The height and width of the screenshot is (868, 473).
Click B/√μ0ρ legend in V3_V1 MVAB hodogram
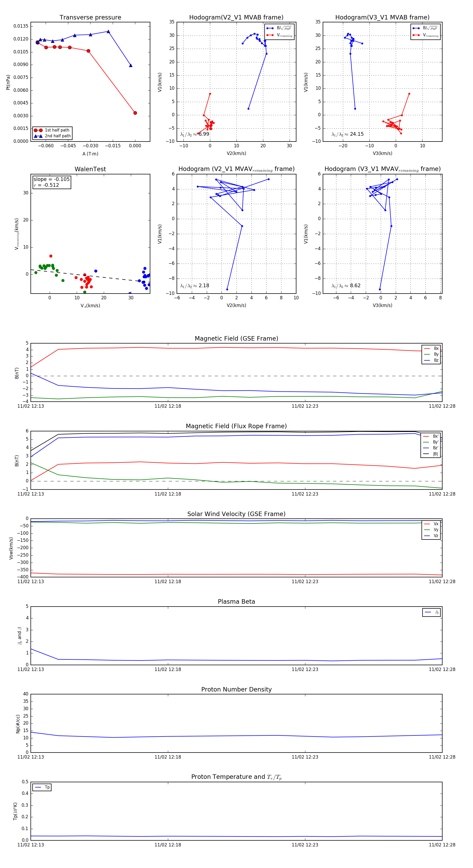(x=425, y=28)
